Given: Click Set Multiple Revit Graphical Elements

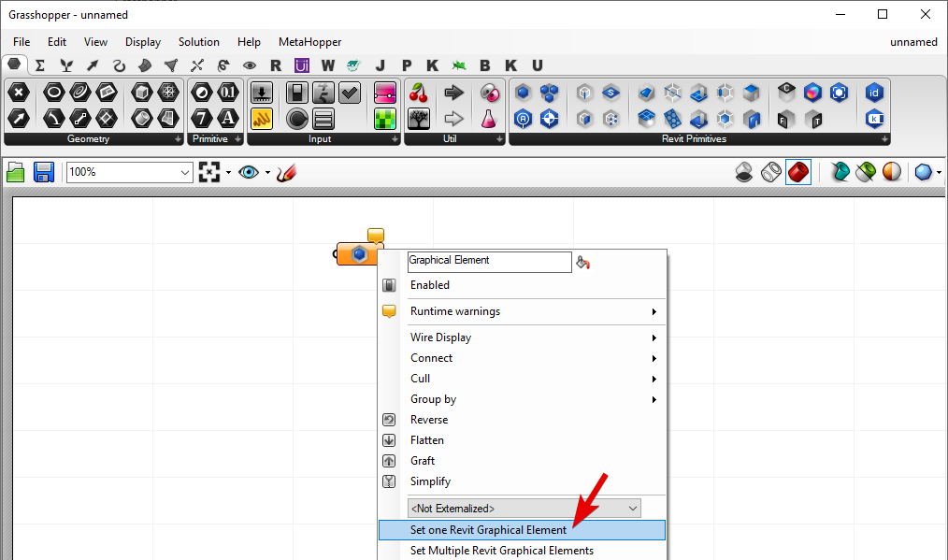Looking at the screenshot, I should [501, 551].
